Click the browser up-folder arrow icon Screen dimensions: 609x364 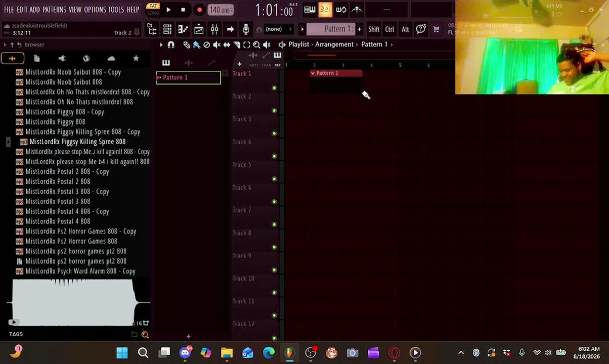[x=12, y=44]
